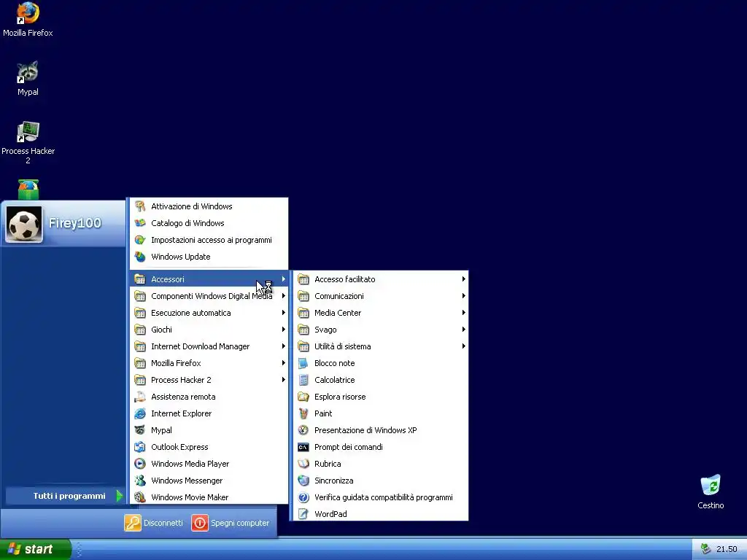Click the Firey100 username label
The image size is (747, 560).
pos(75,223)
